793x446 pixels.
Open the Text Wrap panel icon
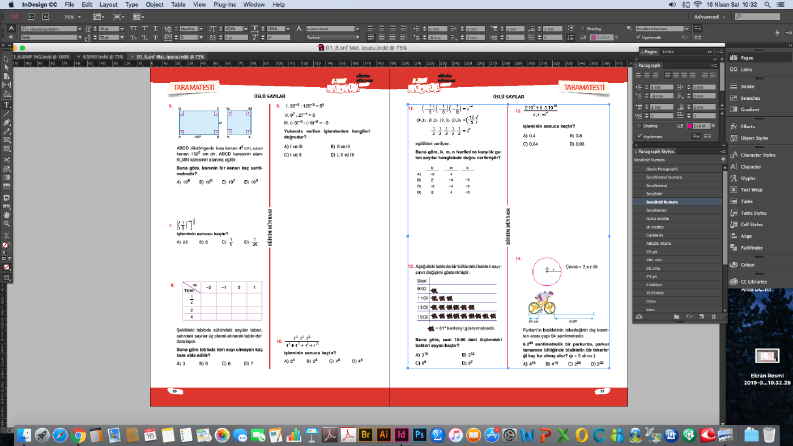(x=733, y=190)
